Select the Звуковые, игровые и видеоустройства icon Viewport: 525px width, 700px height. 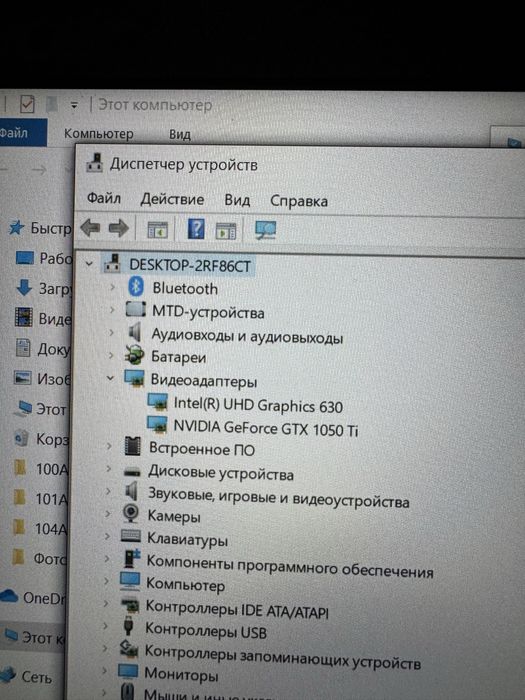point(131,491)
